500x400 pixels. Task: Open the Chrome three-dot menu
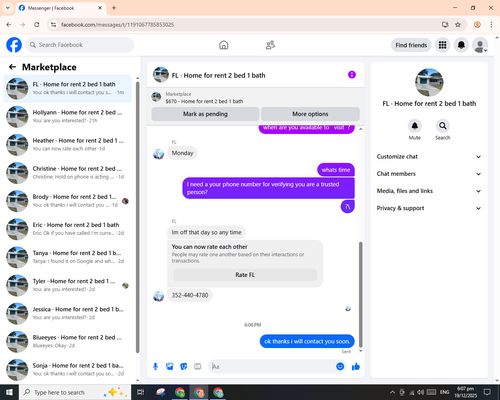click(x=491, y=25)
